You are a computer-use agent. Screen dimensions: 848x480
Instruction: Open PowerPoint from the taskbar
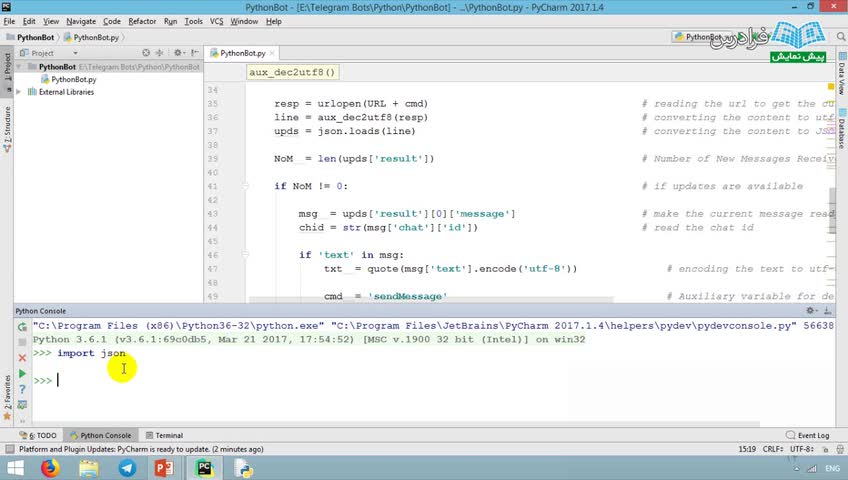coord(164,468)
